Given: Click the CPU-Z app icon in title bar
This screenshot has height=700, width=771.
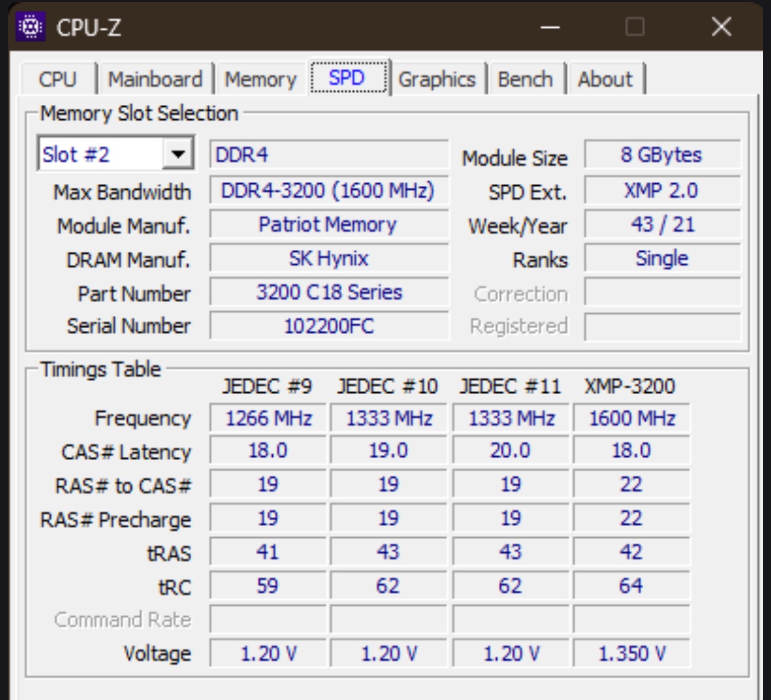Looking at the screenshot, I should click(30, 26).
